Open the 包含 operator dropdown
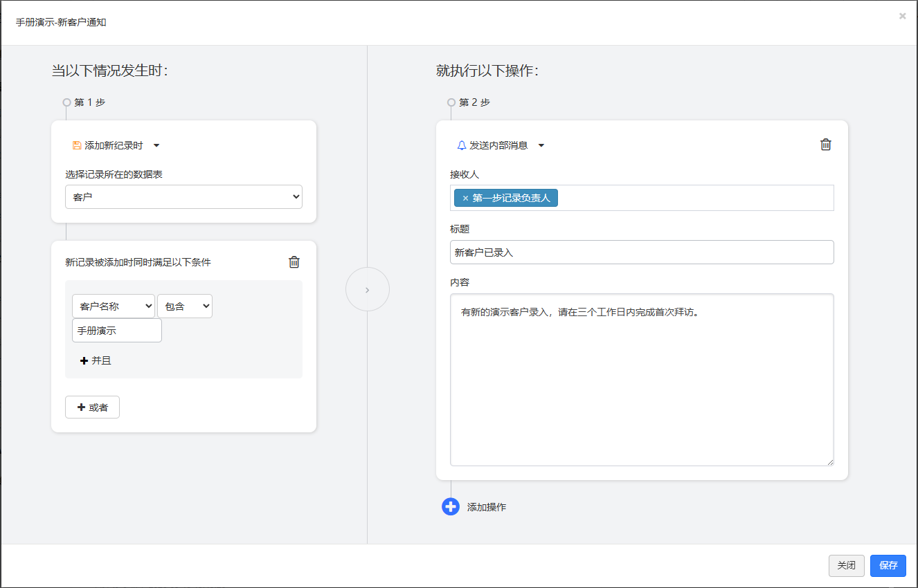 point(185,306)
